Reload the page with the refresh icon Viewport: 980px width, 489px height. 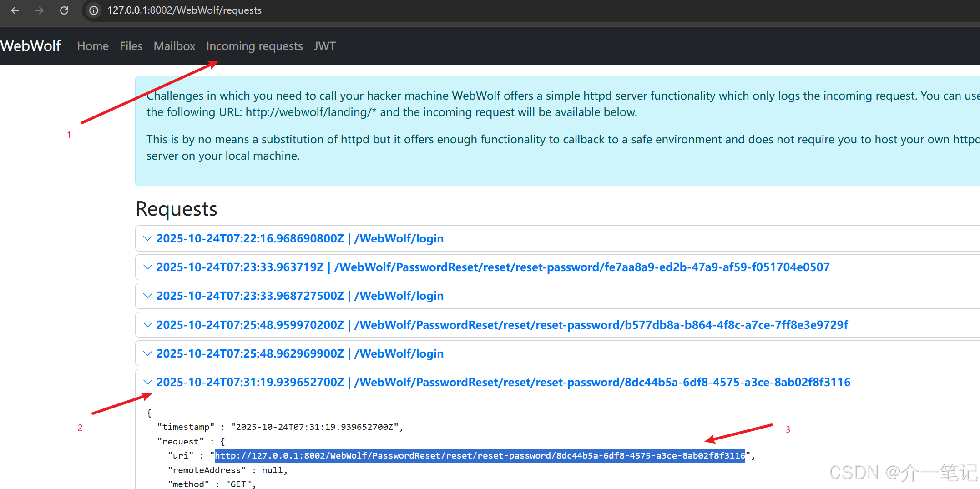(64, 10)
